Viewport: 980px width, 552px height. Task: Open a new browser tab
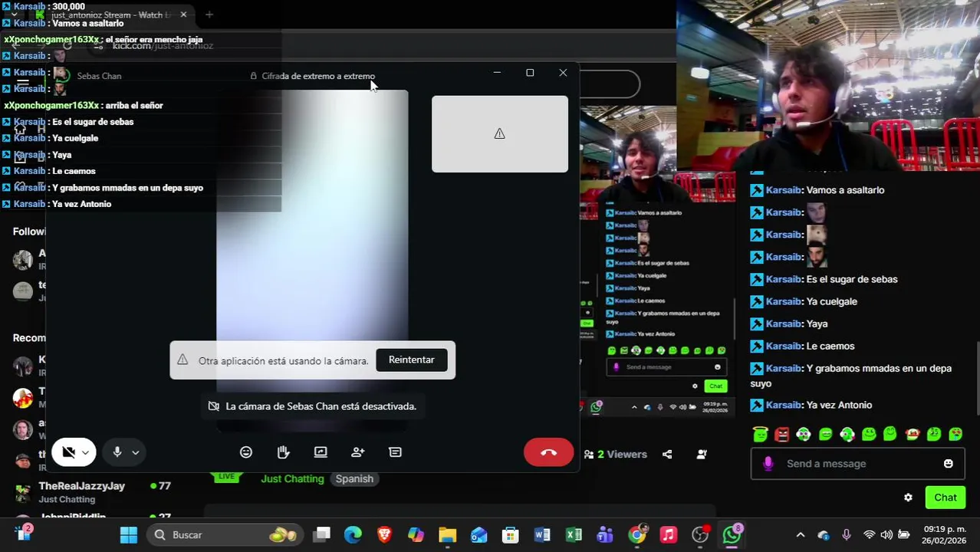pos(209,15)
